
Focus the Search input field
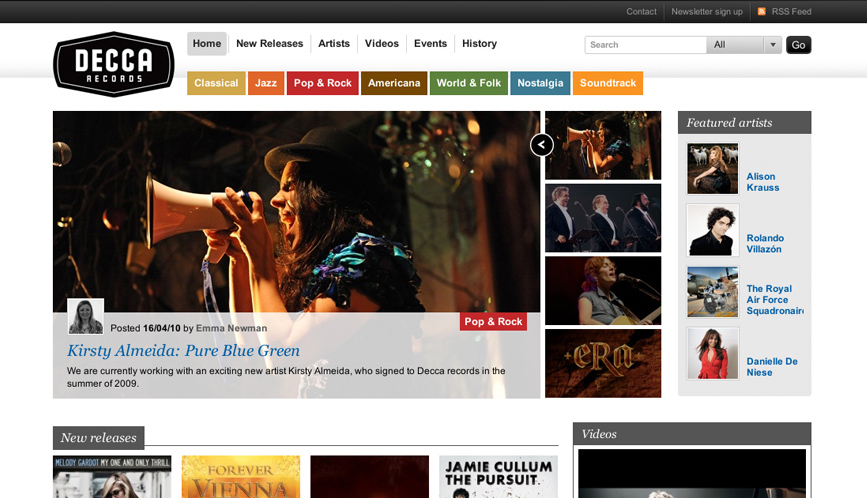pos(645,45)
